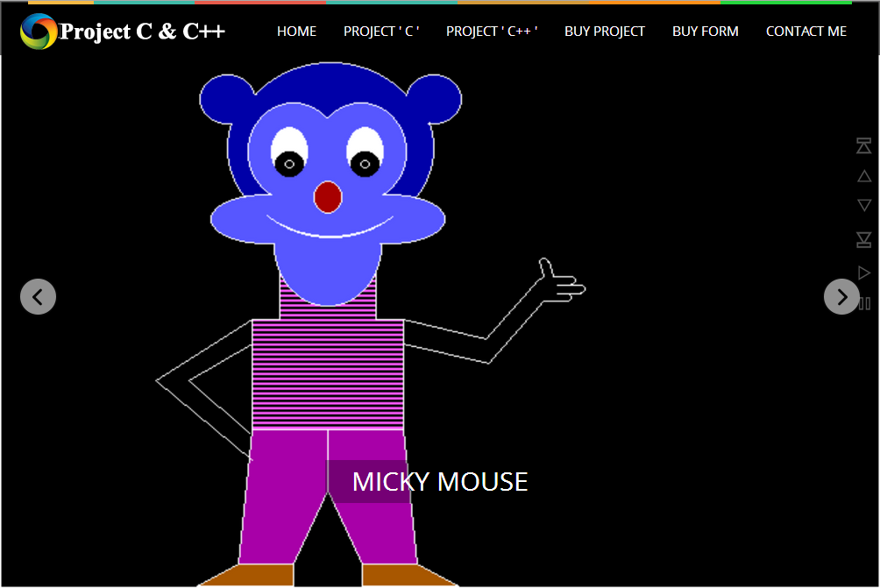880x588 pixels.
Task: Click the BUY PROJECT link
Action: click(605, 31)
